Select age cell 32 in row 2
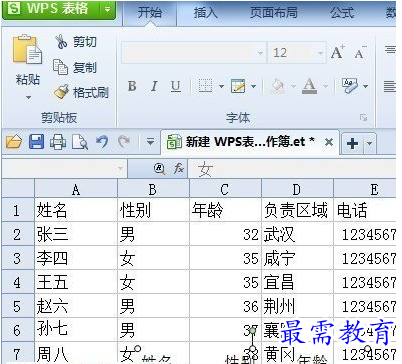402x364 pixels. (x=225, y=234)
